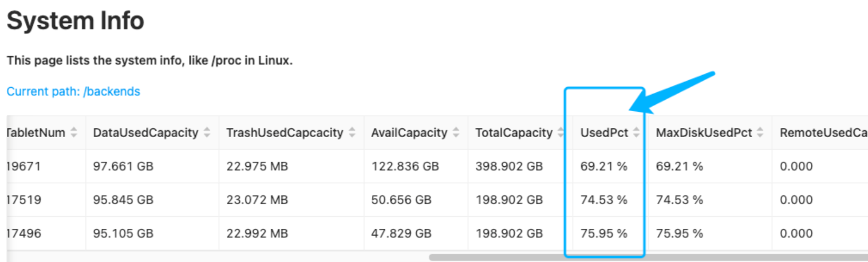This screenshot has height=262, width=868.
Task: Select the 17496 TabletNum cell
Action: [x=21, y=233]
